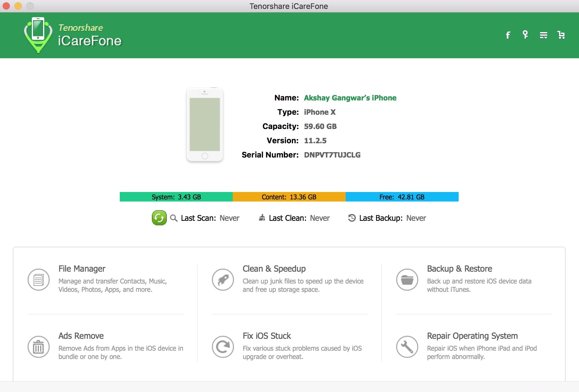This screenshot has width=579, height=392.
Task: Click the magnifier icon beside Last Scan
Action: click(x=174, y=218)
